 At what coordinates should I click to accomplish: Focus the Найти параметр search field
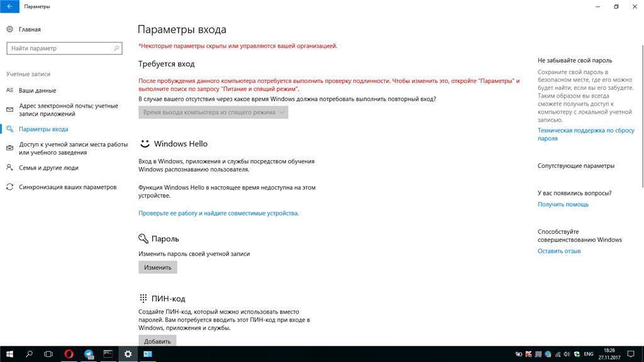point(65,48)
